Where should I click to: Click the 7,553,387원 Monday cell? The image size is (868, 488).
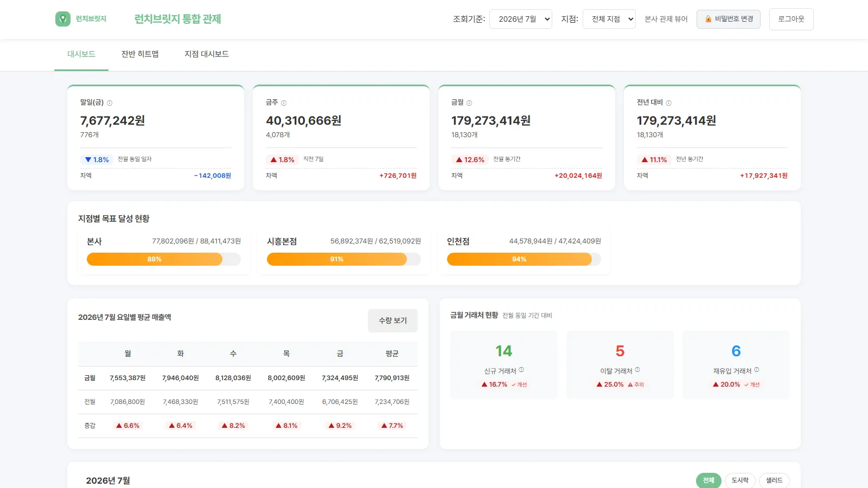point(127,378)
